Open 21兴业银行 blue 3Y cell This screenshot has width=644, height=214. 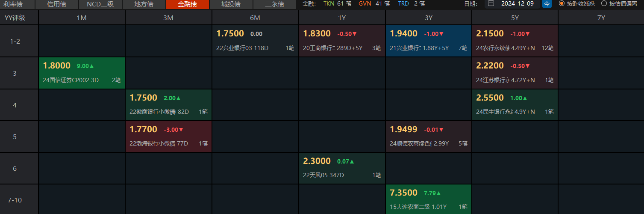[x=429, y=41]
